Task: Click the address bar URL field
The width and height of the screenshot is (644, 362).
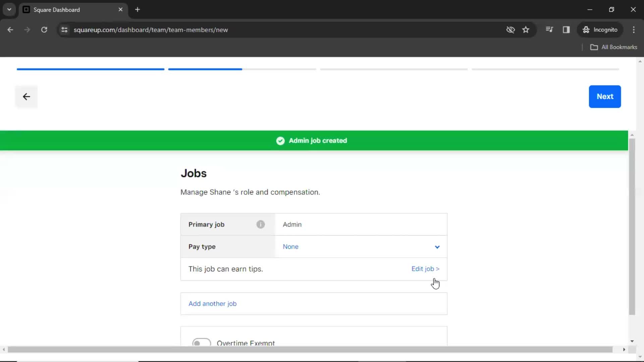Action: pos(151,29)
